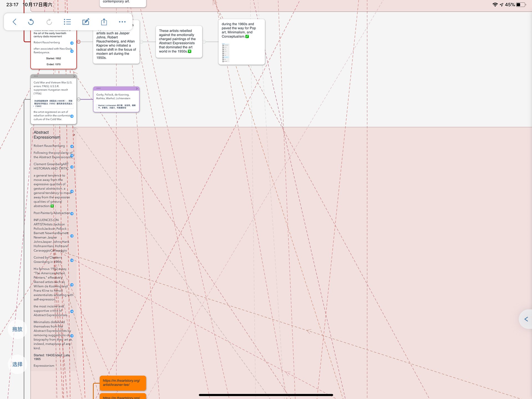Tap the location services arrow in status bar
The image size is (532, 399).
click(x=502, y=5)
